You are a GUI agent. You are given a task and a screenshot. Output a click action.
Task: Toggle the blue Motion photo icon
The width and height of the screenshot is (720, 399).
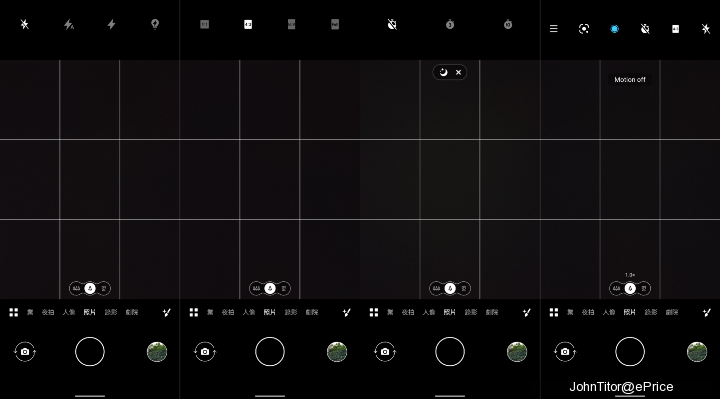(614, 29)
